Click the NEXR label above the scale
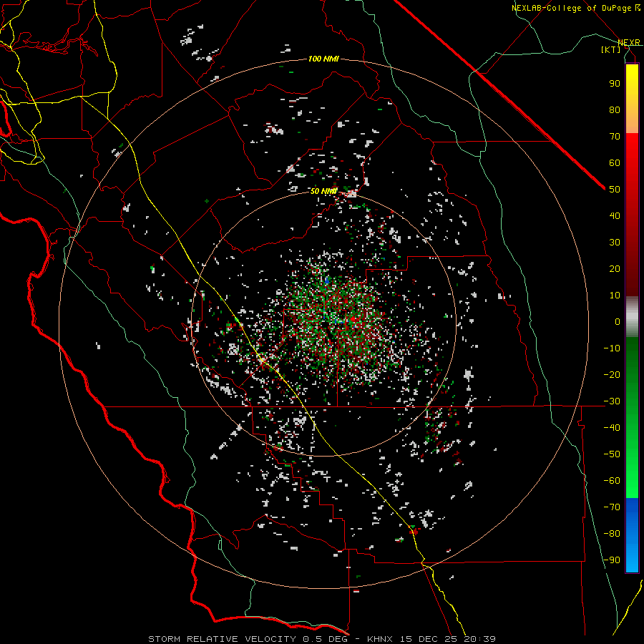 tap(629, 43)
